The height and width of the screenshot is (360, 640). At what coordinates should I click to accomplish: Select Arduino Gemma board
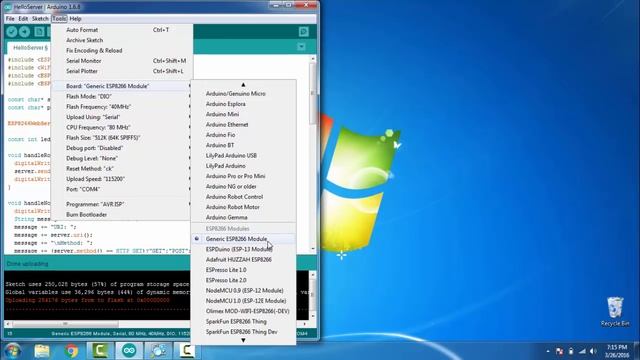coord(243,217)
